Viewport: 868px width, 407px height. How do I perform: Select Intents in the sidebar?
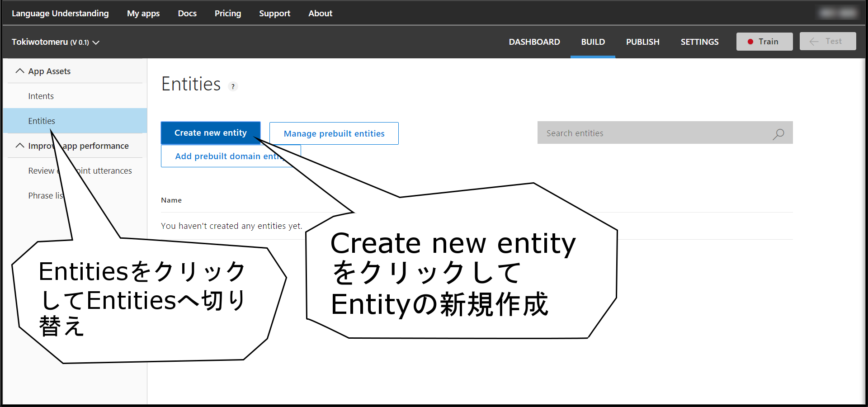[x=75, y=96]
